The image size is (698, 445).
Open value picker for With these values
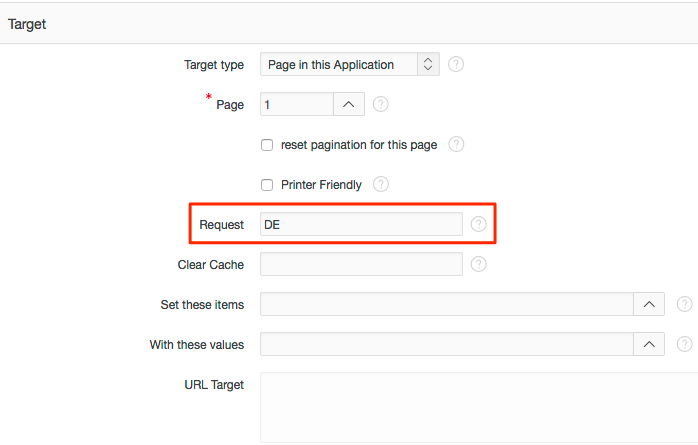tap(649, 344)
